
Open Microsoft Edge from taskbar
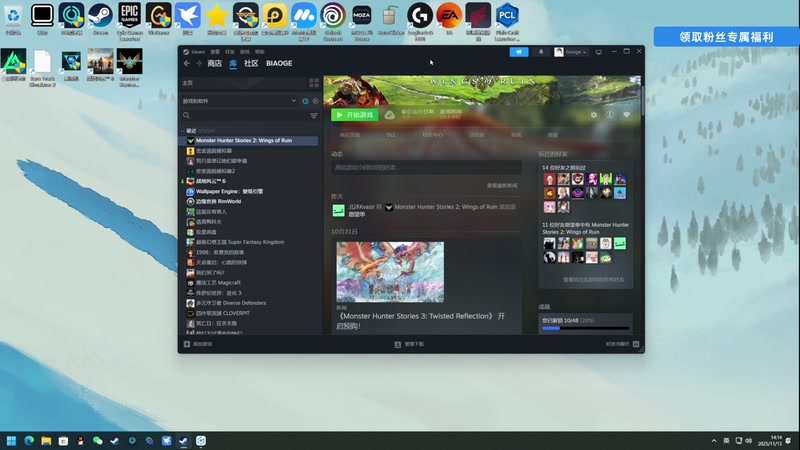[29, 441]
